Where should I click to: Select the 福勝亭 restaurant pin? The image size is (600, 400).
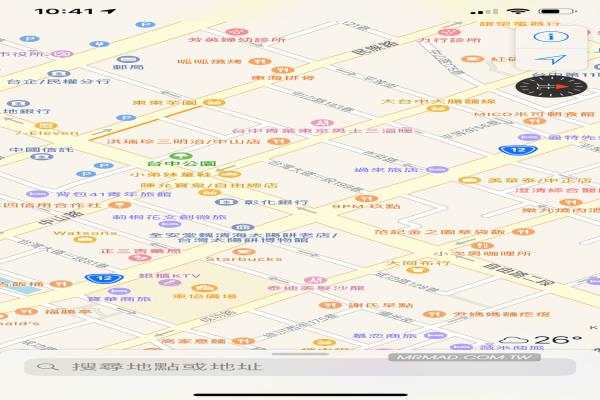pos(27,312)
